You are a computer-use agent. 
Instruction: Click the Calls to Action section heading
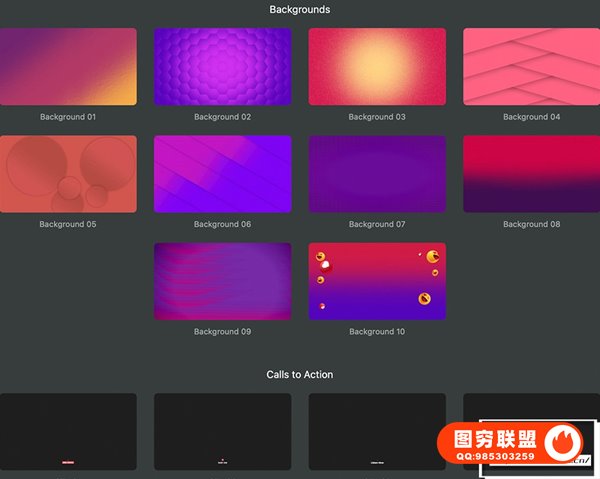[300, 374]
